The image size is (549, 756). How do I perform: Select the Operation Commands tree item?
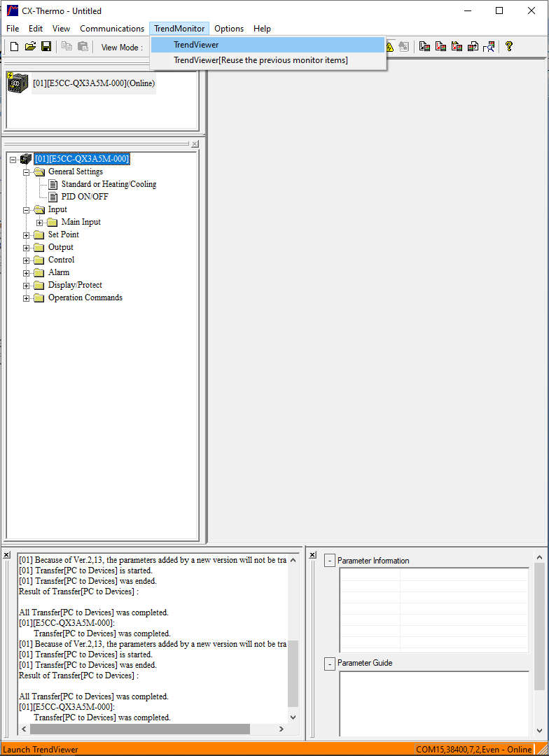pyautogui.click(x=85, y=297)
